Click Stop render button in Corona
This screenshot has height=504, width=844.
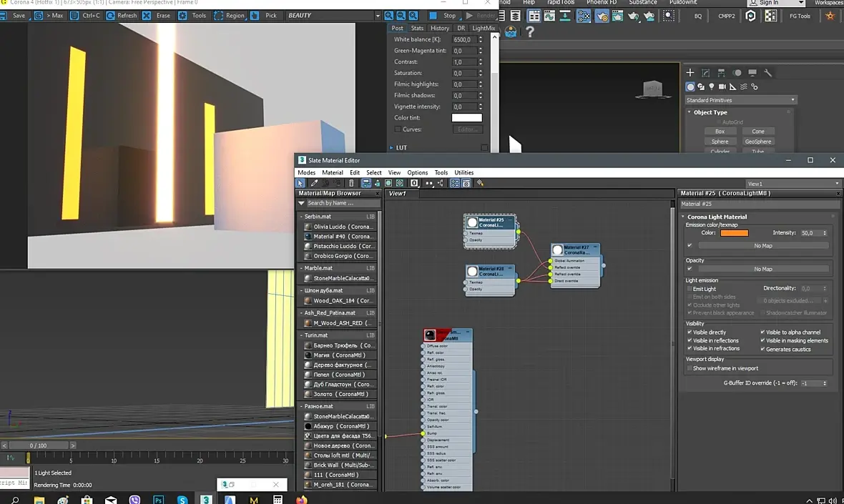[x=443, y=16]
